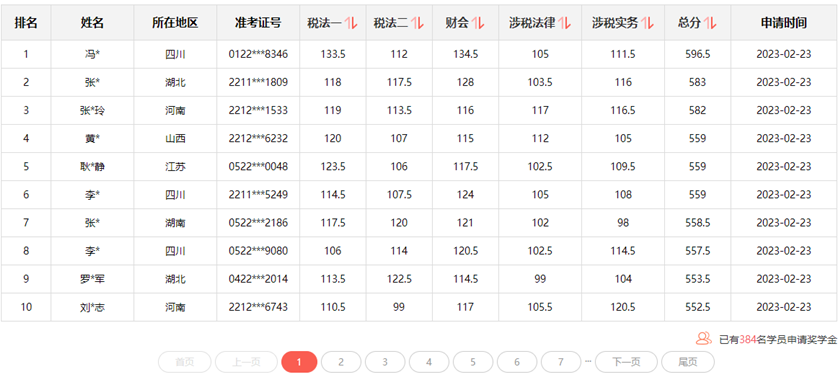The image size is (840, 374).
Task: Click region 湖南 in rank 7 row
Action: (x=175, y=222)
